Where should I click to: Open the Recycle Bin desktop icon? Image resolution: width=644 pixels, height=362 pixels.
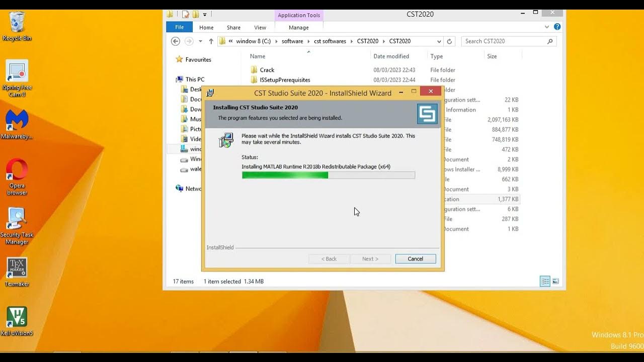(x=17, y=25)
